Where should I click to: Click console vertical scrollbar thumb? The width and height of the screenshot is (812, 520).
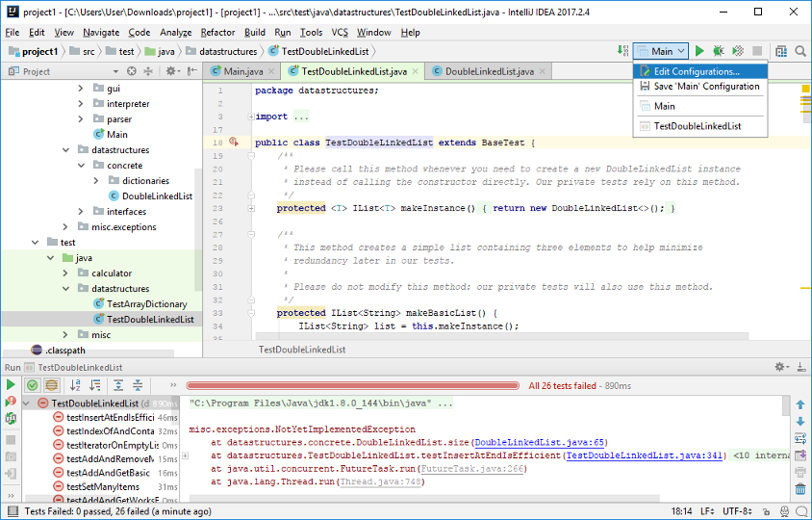point(787,405)
